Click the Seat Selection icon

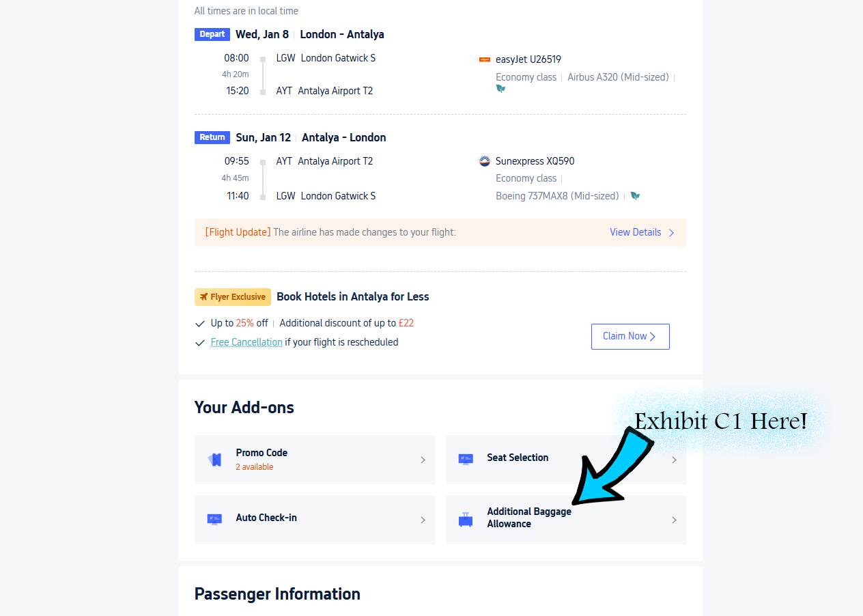click(466, 459)
